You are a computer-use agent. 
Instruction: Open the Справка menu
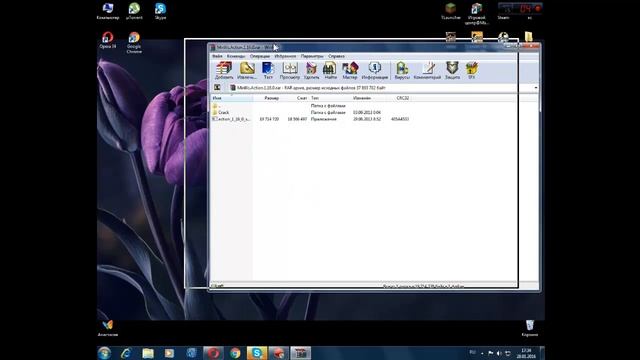(x=336, y=56)
